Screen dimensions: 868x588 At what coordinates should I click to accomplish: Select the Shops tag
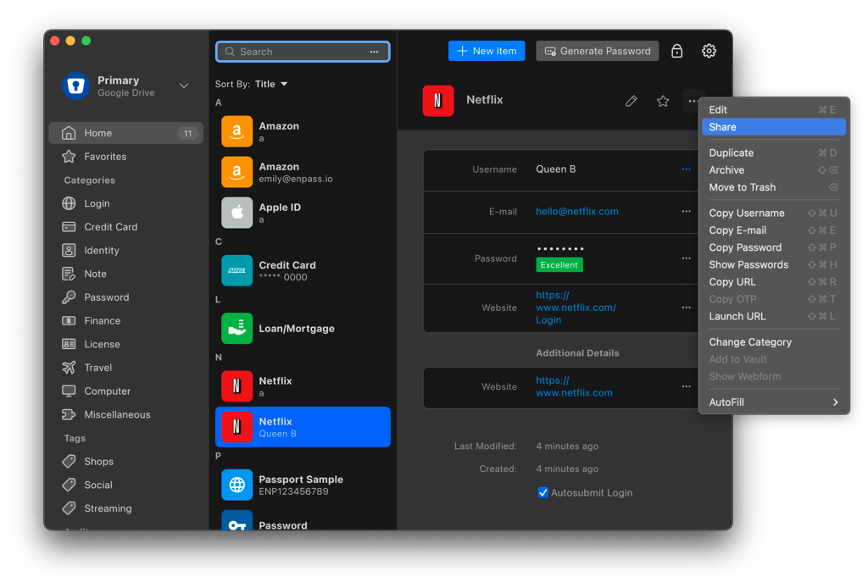coord(126,461)
